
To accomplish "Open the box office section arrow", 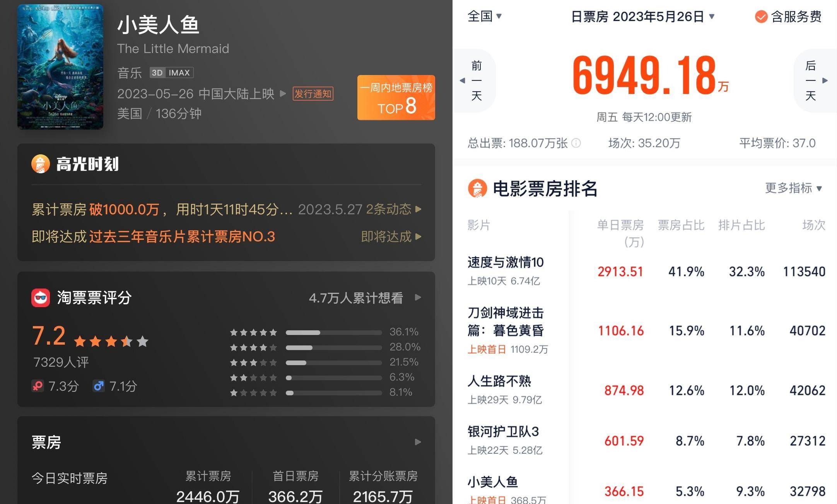I will pos(418,442).
